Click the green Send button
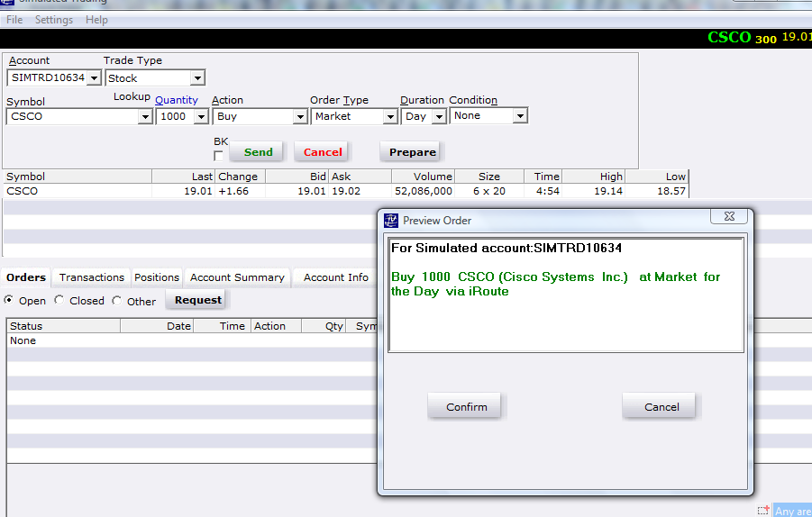 (x=258, y=152)
